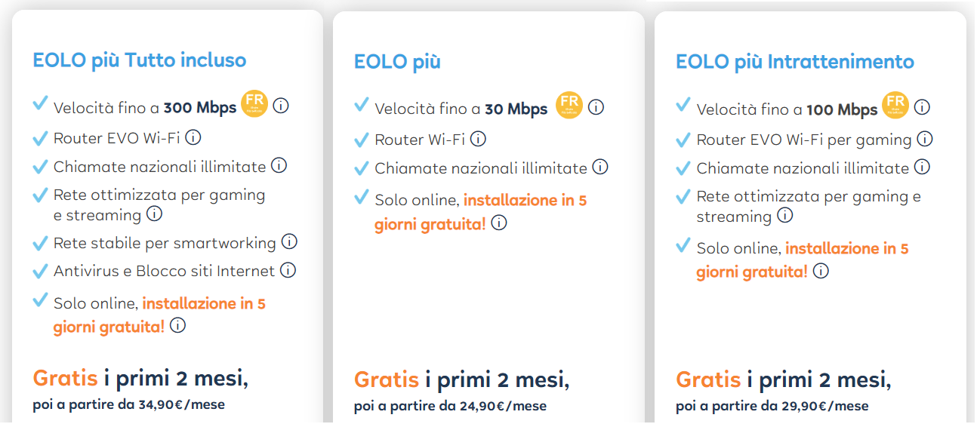
Task: Click the orange installation offer text in EOLO più
Action: pyautogui.click(x=525, y=201)
